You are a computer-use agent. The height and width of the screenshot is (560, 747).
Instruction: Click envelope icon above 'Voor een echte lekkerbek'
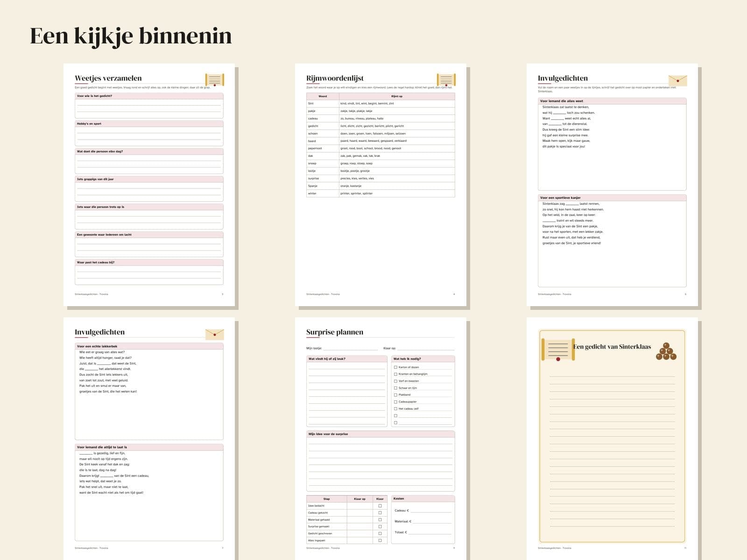pyautogui.click(x=215, y=334)
